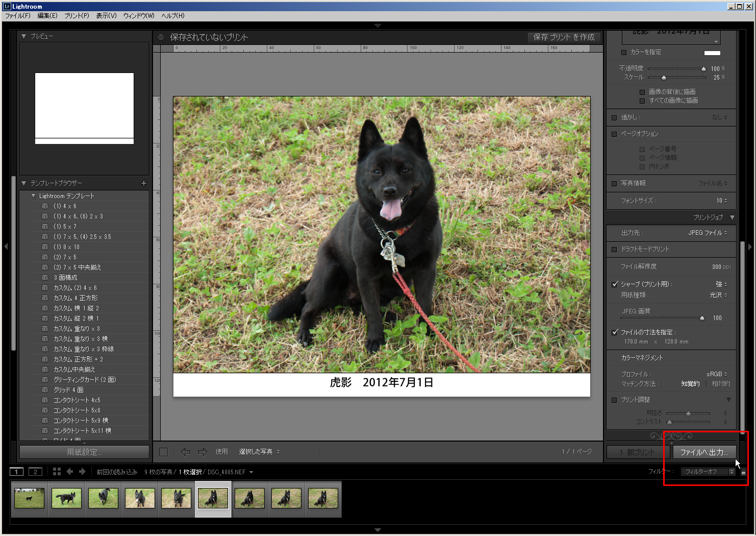Open the 出力先 JPEG ファイル dropdown
This screenshot has height=536, width=756.
(708, 233)
